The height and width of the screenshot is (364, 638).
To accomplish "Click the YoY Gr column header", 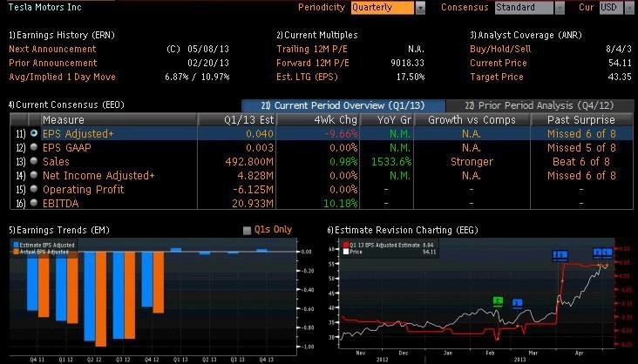I will (x=386, y=119).
